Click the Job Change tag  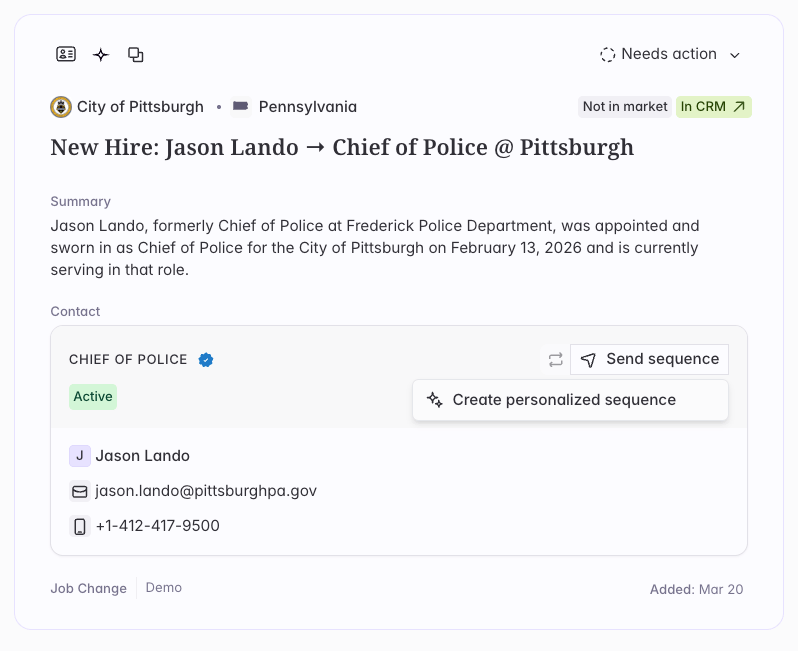pyautogui.click(x=89, y=588)
